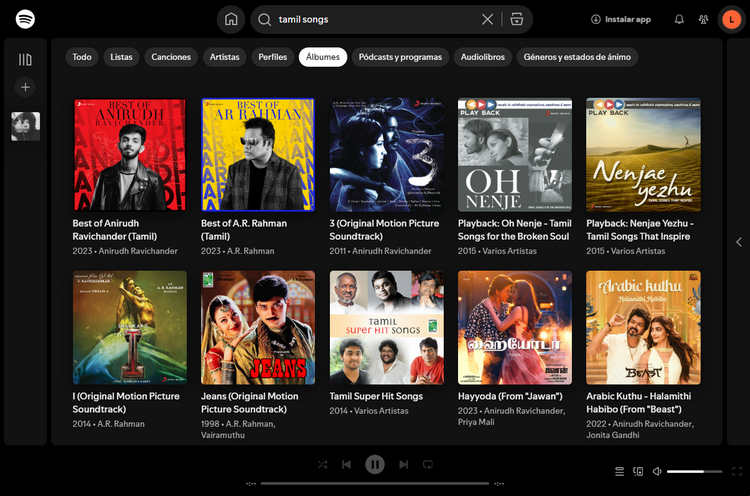
Task: Open the Spotify logo home
Action: tap(25, 19)
